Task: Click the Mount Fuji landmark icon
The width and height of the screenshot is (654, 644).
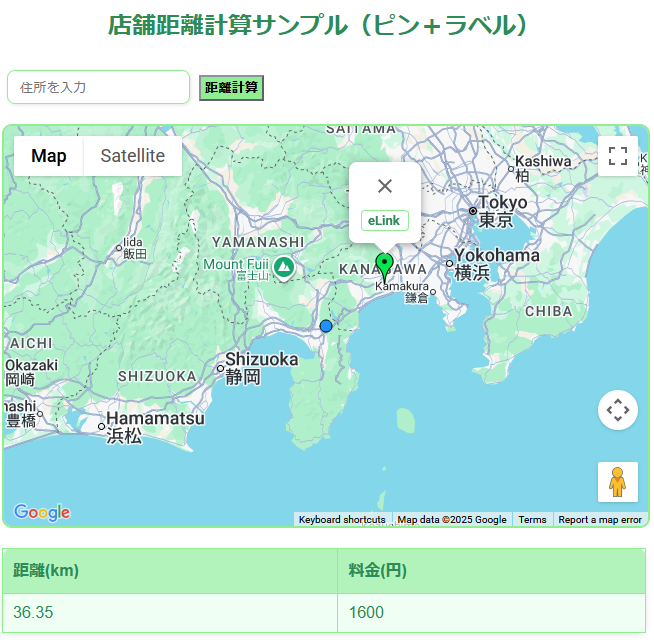Action: click(x=284, y=267)
